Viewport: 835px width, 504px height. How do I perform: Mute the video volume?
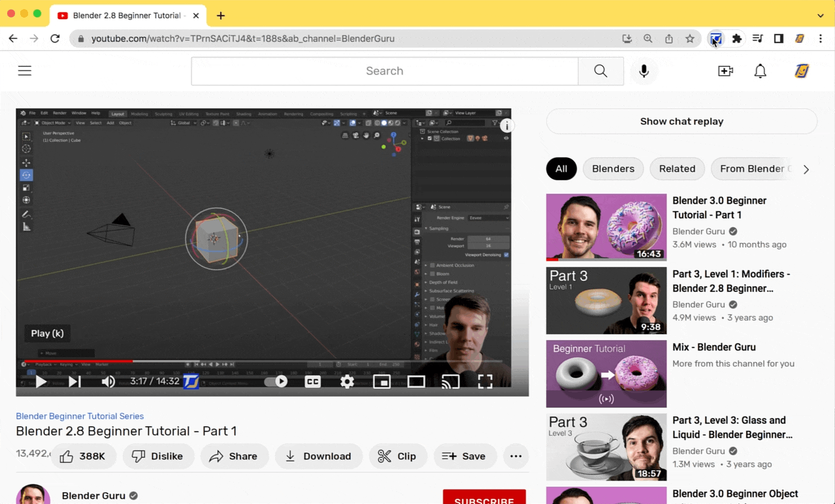tap(108, 381)
